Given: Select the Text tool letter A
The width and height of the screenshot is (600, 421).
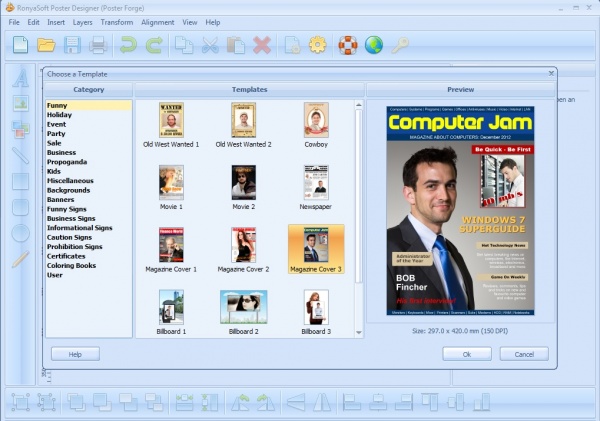Looking at the screenshot, I should [x=21, y=78].
